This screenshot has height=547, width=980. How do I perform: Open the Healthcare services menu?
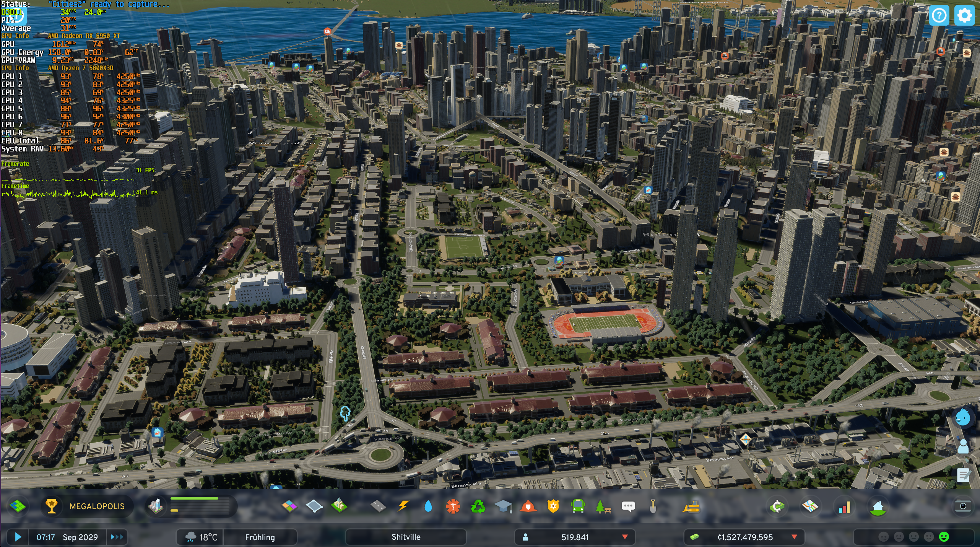tap(453, 506)
